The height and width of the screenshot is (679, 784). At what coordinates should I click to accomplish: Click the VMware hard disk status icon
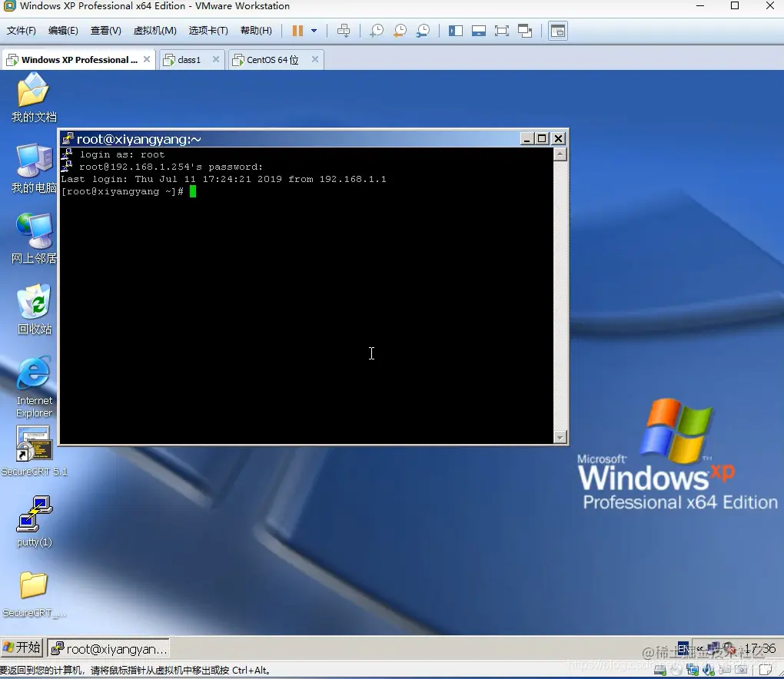pyautogui.click(x=659, y=670)
